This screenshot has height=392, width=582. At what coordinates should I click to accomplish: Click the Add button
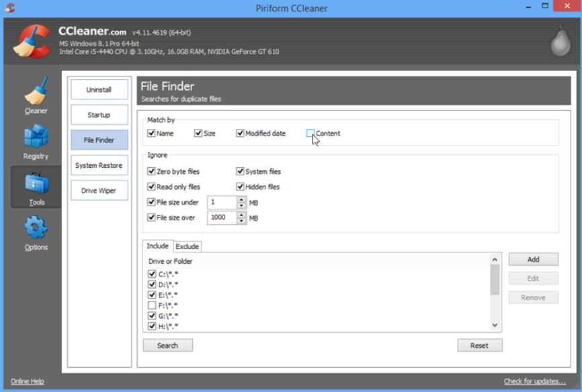(x=534, y=259)
